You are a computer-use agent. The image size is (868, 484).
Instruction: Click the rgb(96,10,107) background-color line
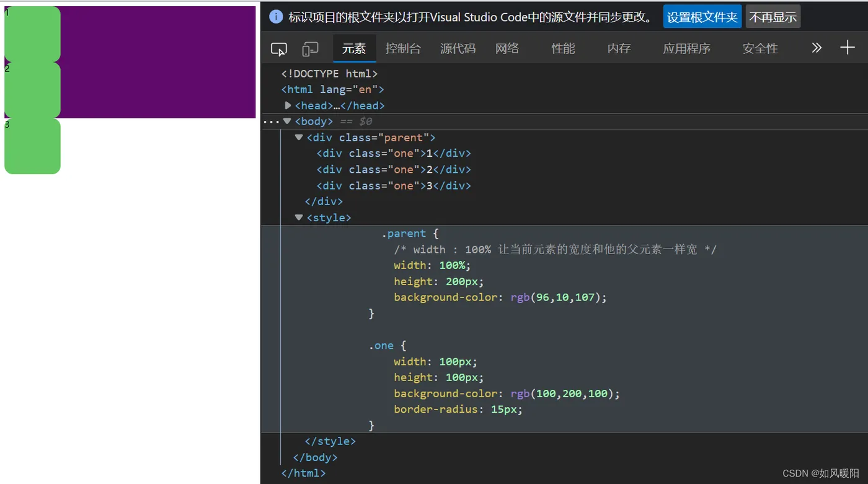click(500, 297)
